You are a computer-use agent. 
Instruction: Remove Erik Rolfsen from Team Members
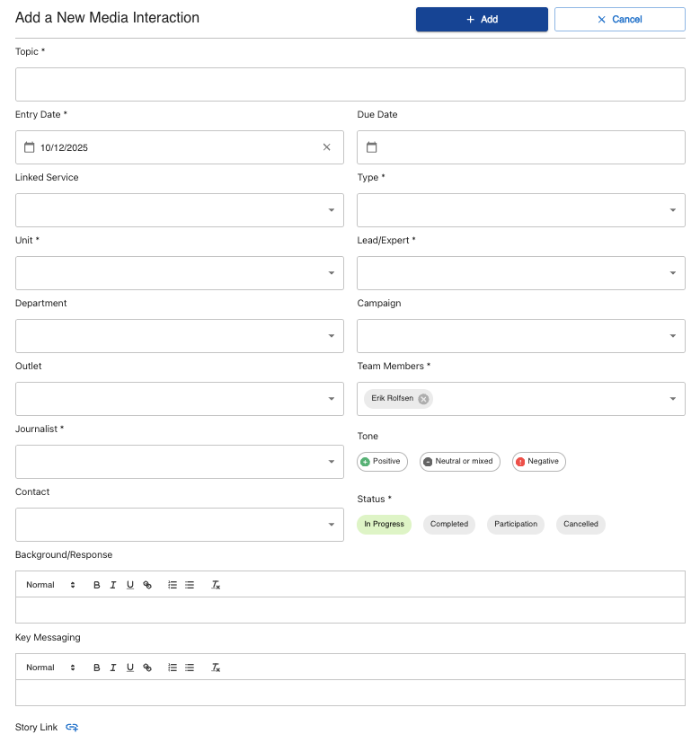pos(421,398)
